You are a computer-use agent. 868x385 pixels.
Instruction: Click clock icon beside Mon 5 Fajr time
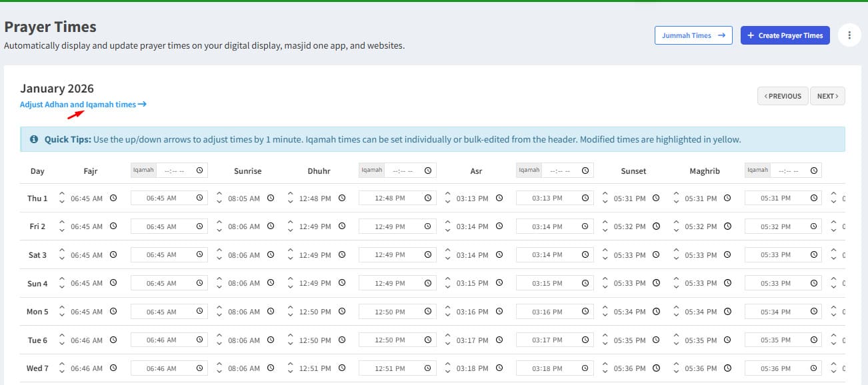pyautogui.click(x=113, y=311)
